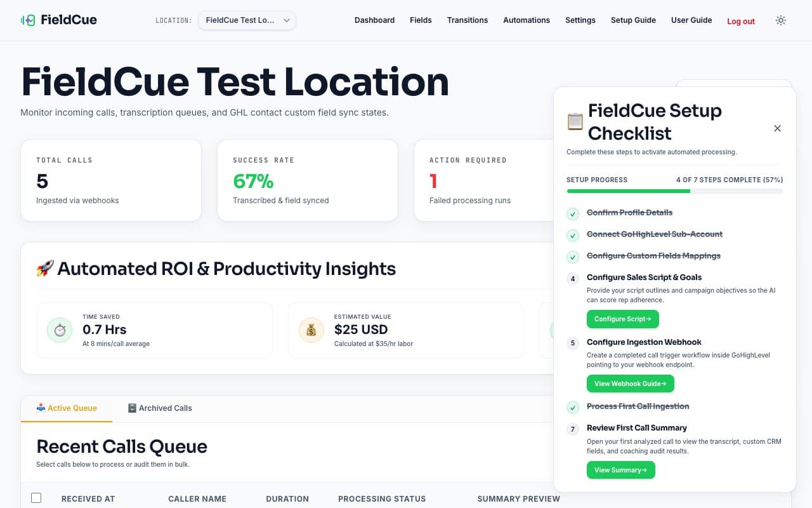Viewport: 812px width, 508px height.
Task: Click step 7 number badge
Action: click(x=573, y=429)
